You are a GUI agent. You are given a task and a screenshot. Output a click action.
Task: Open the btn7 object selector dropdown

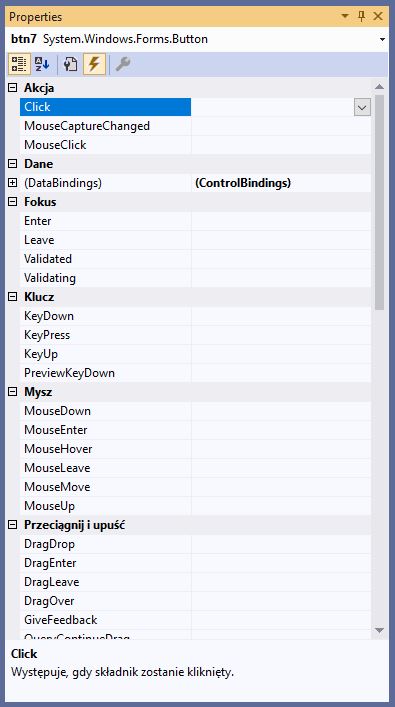point(382,40)
